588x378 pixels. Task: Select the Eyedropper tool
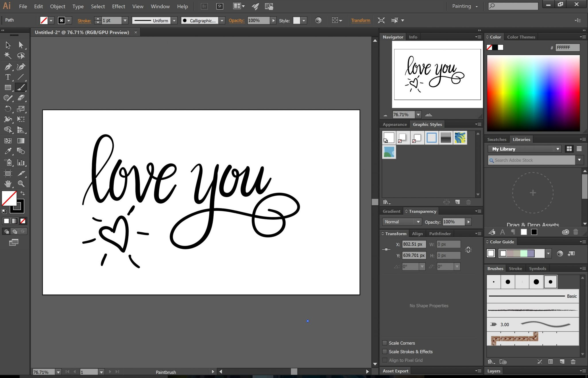pos(8,151)
